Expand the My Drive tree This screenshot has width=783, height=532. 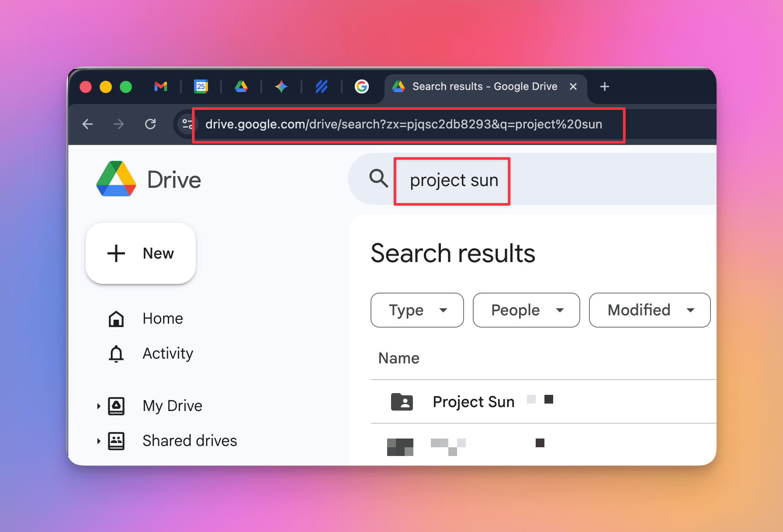pyautogui.click(x=99, y=406)
